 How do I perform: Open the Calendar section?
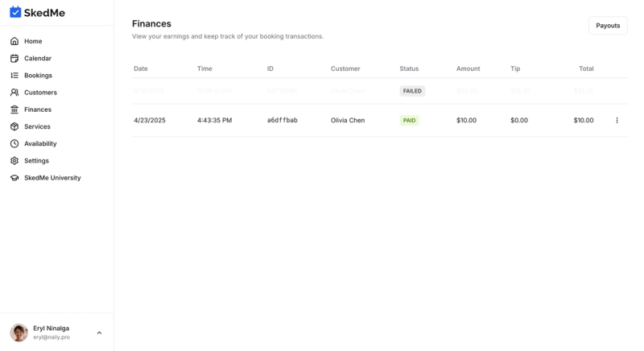coord(38,58)
